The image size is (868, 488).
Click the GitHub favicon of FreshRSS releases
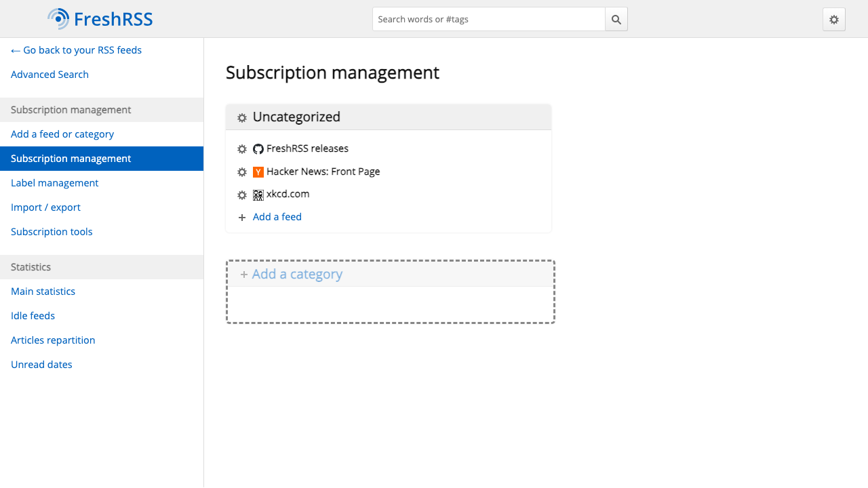(258, 149)
